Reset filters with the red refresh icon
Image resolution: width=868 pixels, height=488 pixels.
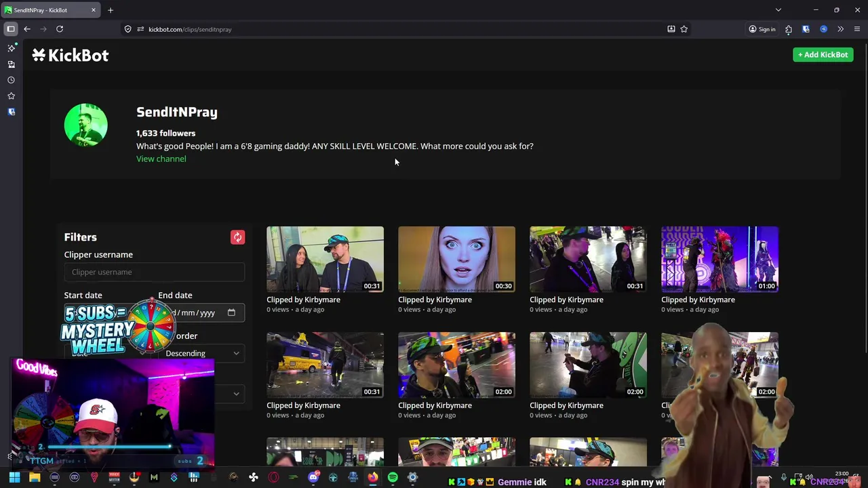click(x=237, y=237)
